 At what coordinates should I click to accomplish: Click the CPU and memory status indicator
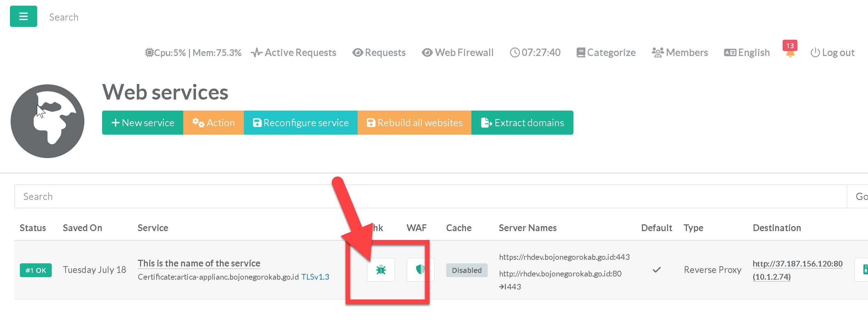(x=193, y=53)
